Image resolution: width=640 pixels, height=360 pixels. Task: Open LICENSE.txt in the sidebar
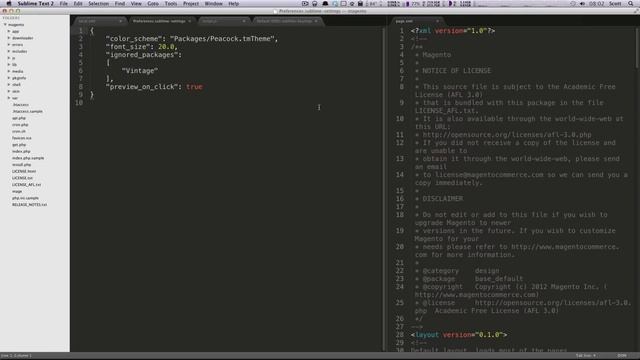pos(22,178)
